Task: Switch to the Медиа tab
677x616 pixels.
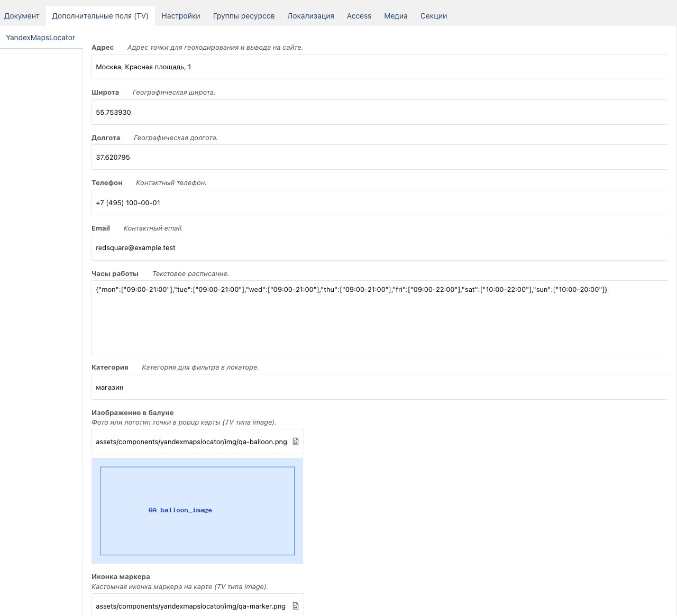Action: click(396, 16)
